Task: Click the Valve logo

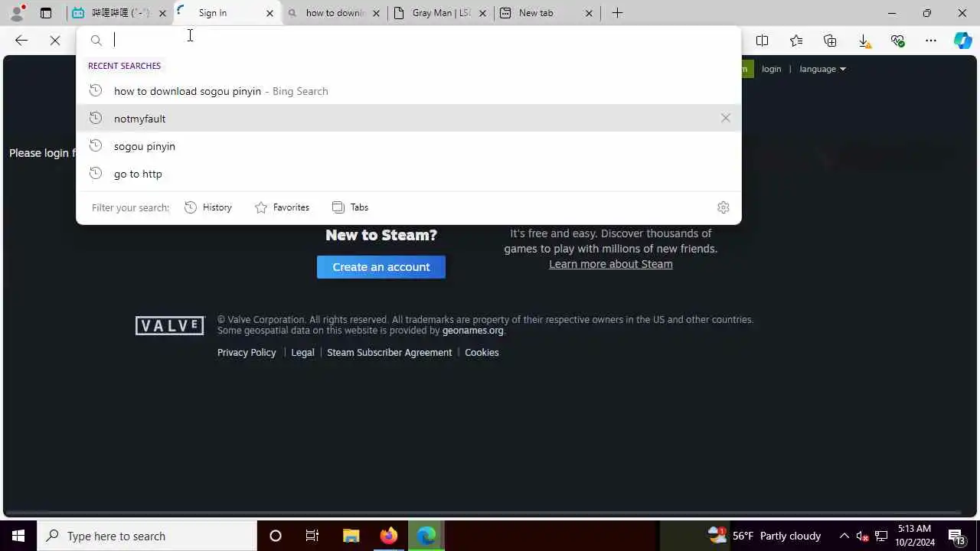Action: point(170,325)
